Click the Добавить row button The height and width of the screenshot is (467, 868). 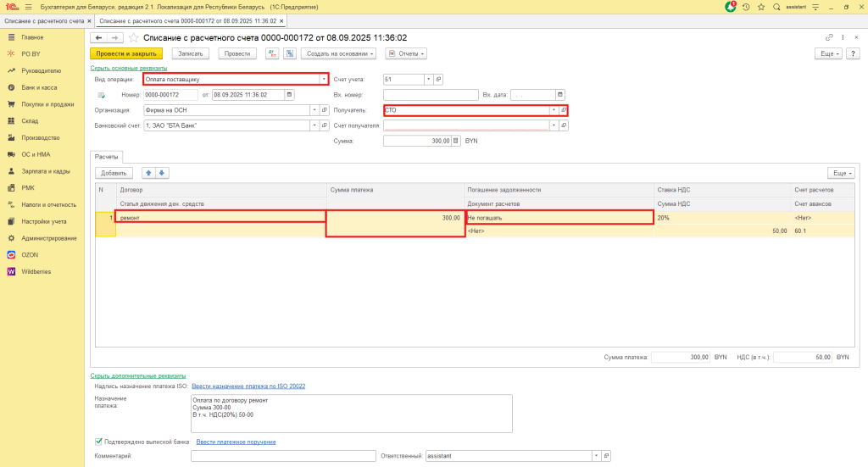coord(114,173)
